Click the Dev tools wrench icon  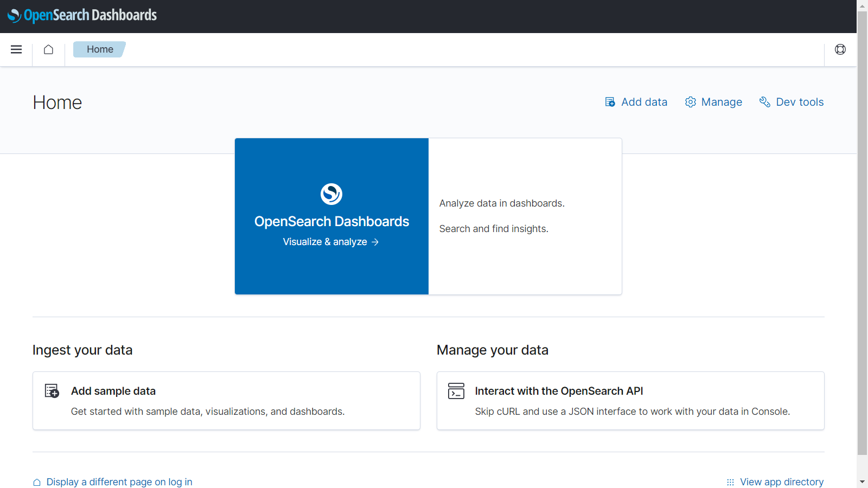pyautogui.click(x=764, y=102)
